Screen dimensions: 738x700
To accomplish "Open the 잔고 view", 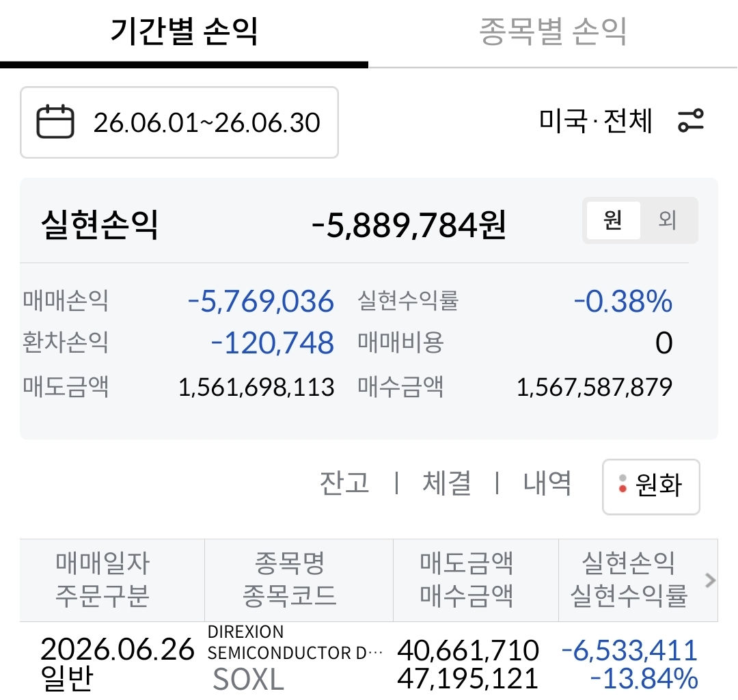I will 344,483.
